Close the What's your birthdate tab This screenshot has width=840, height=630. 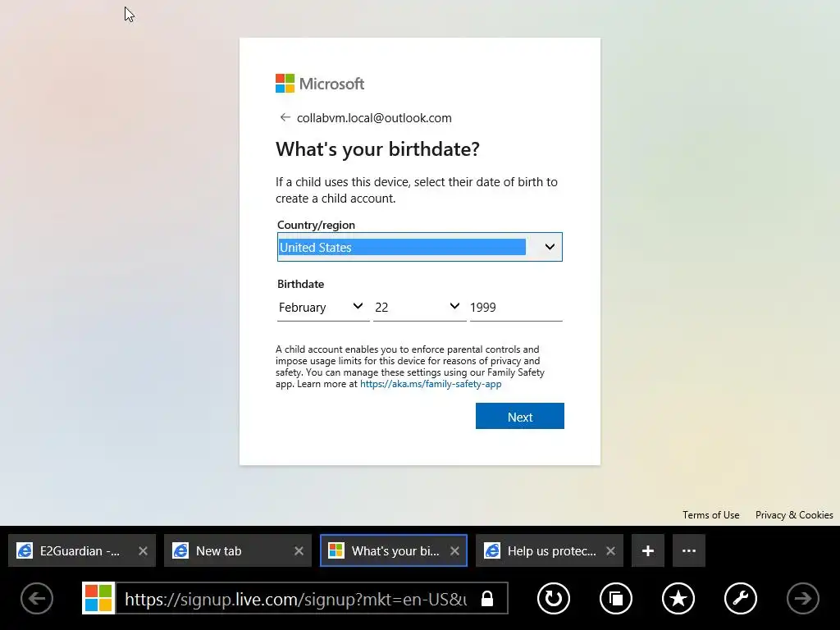tap(454, 550)
